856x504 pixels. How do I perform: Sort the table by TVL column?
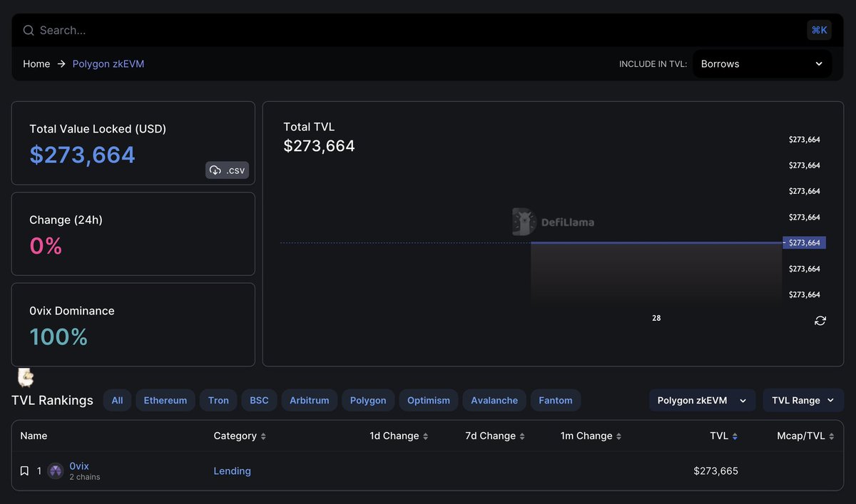[x=724, y=436]
